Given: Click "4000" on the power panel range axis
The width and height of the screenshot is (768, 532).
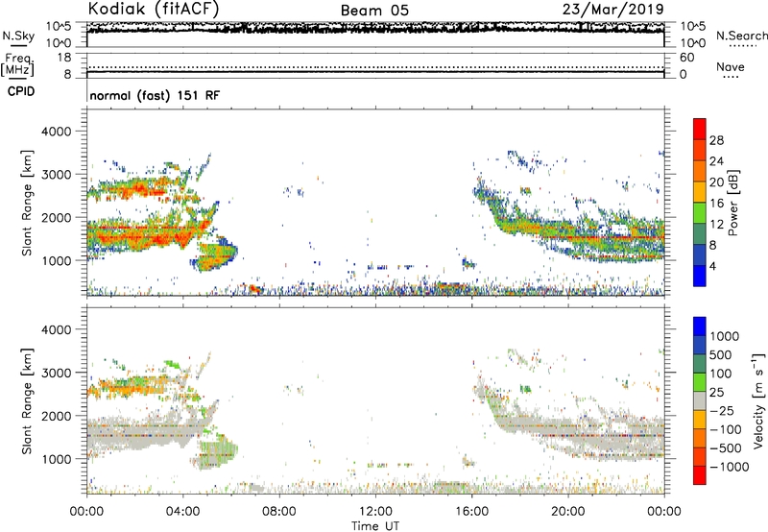Looking at the screenshot, I should coord(57,132).
